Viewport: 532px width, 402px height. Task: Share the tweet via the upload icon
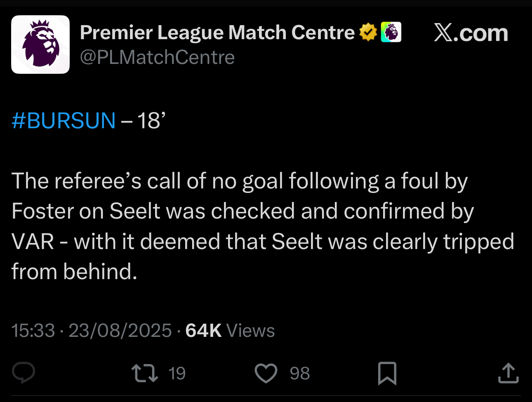(x=508, y=373)
